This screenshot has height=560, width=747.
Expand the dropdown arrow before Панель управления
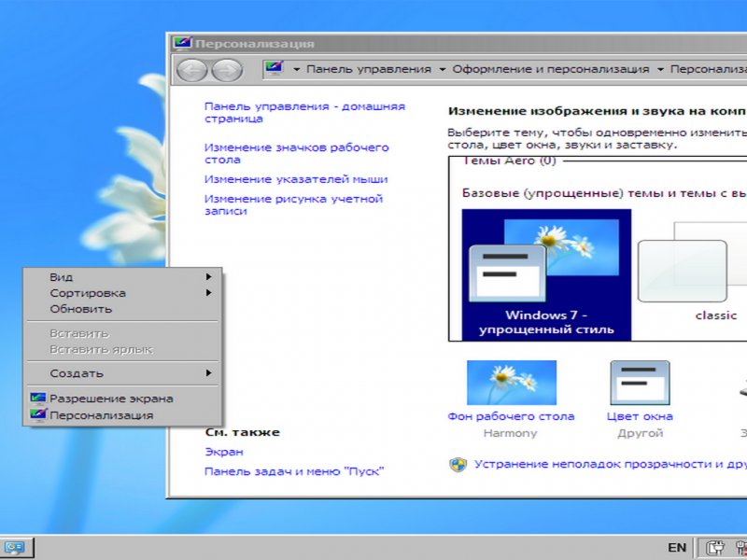pyautogui.click(x=296, y=69)
